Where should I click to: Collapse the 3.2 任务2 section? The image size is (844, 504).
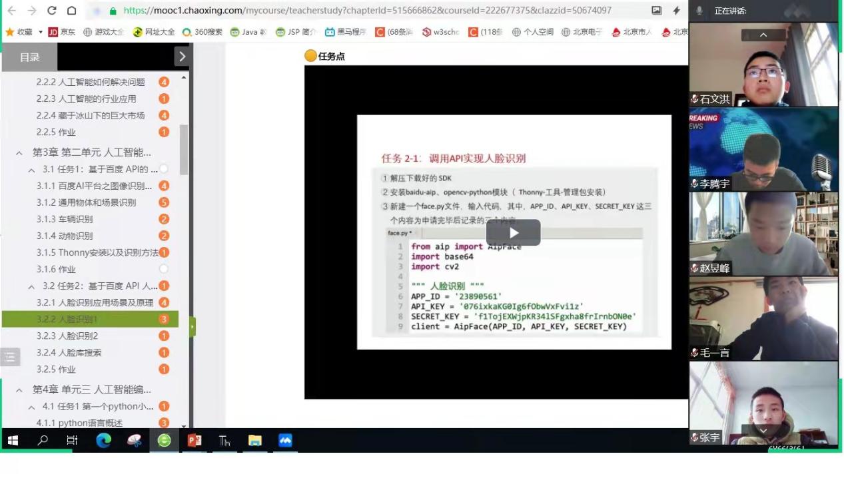coord(31,286)
